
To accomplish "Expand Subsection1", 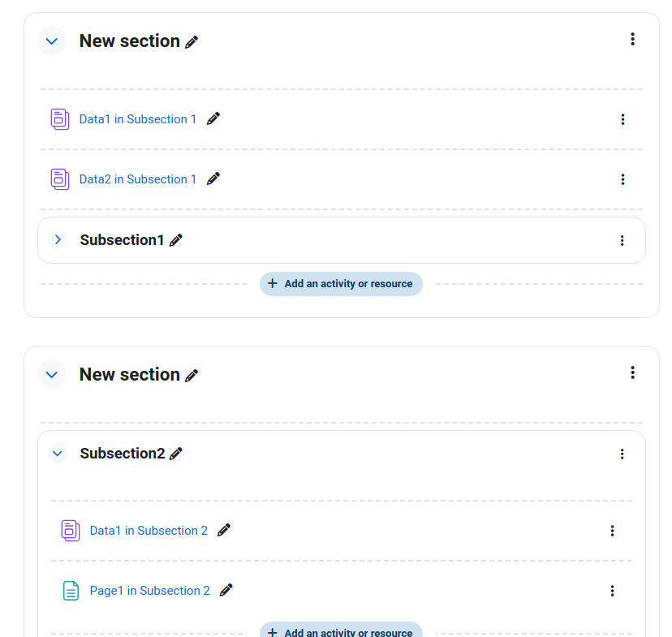I will 58,240.
